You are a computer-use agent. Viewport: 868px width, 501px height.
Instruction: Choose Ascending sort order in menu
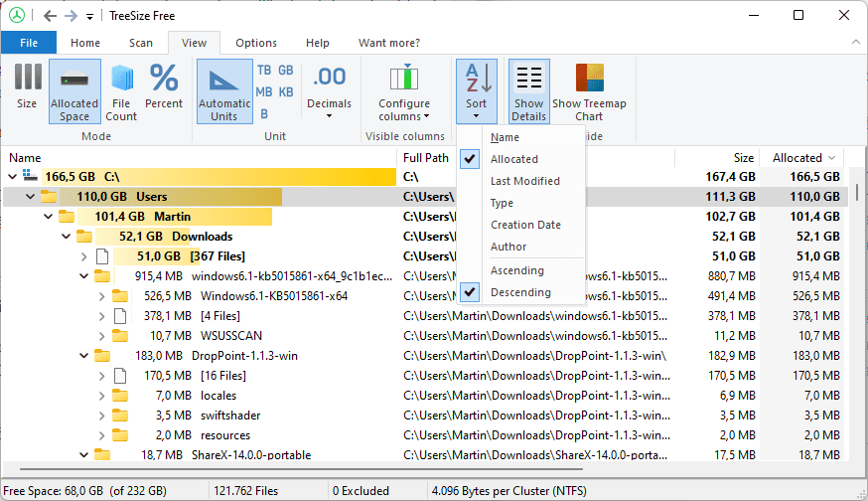[516, 270]
